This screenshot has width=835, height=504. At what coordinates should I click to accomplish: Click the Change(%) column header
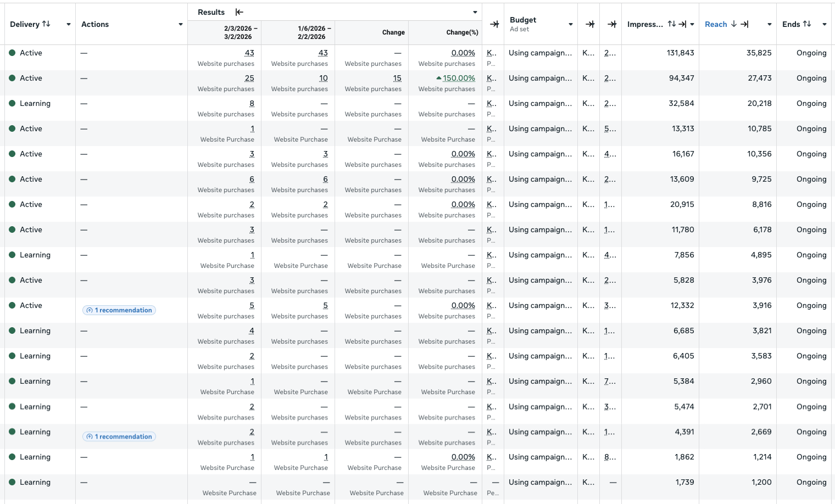click(x=461, y=32)
